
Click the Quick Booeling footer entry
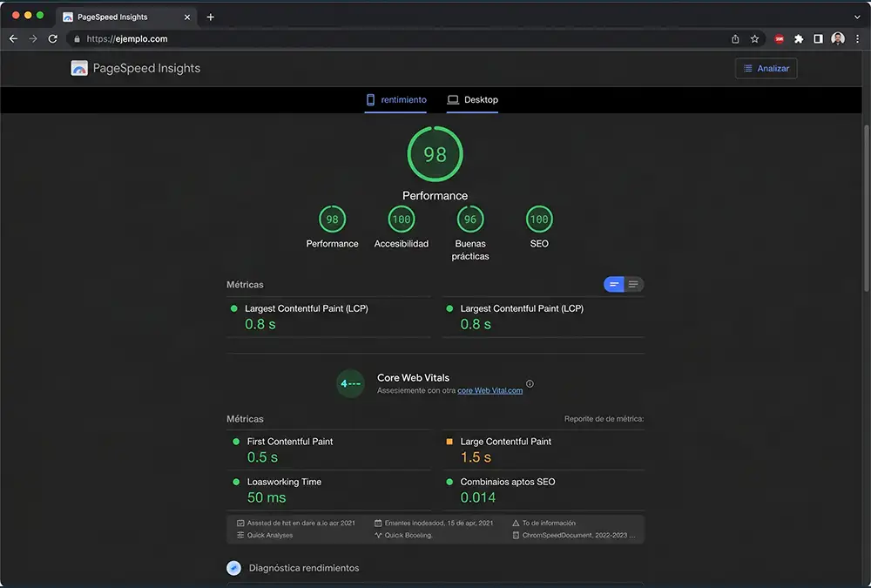403,535
